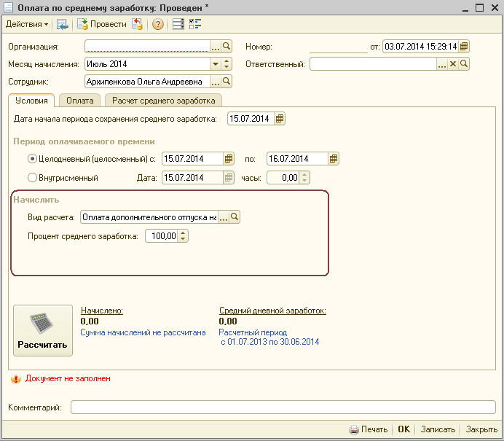Click magnifier icon next to Сотрудник field
The height and width of the screenshot is (441, 504).
point(226,82)
